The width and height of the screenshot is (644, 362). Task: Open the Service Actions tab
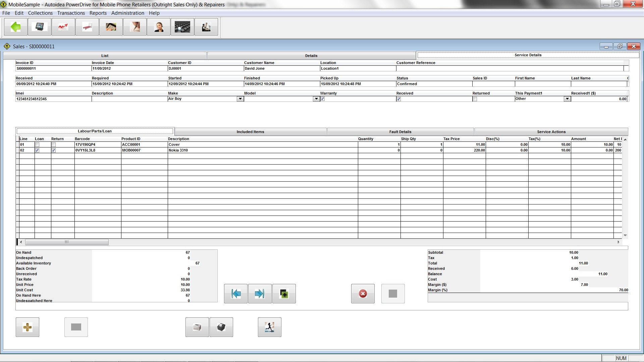(x=551, y=132)
